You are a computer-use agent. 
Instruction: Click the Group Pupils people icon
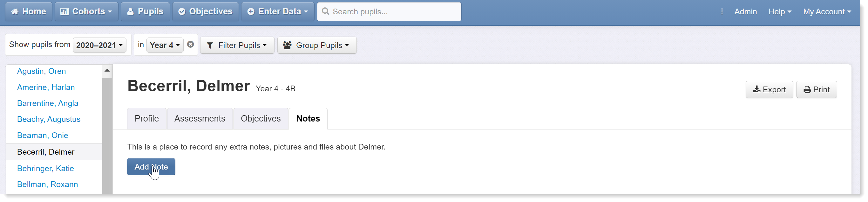[x=287, y=45]
